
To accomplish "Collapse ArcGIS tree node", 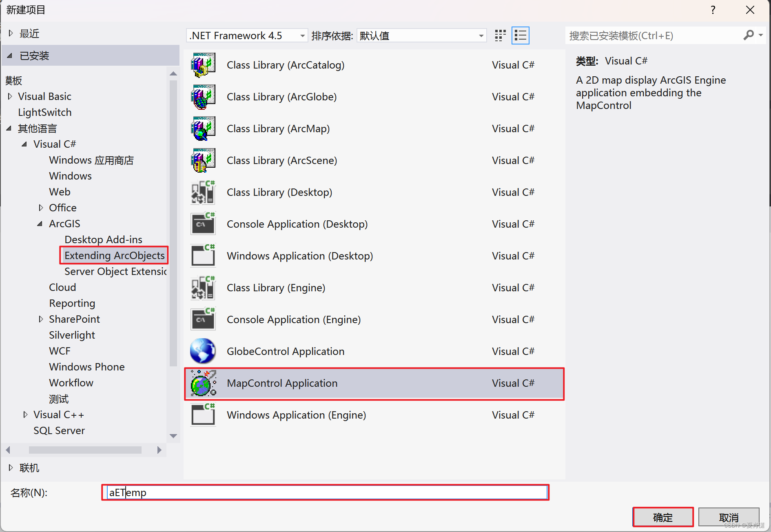I will pos(40,224).
